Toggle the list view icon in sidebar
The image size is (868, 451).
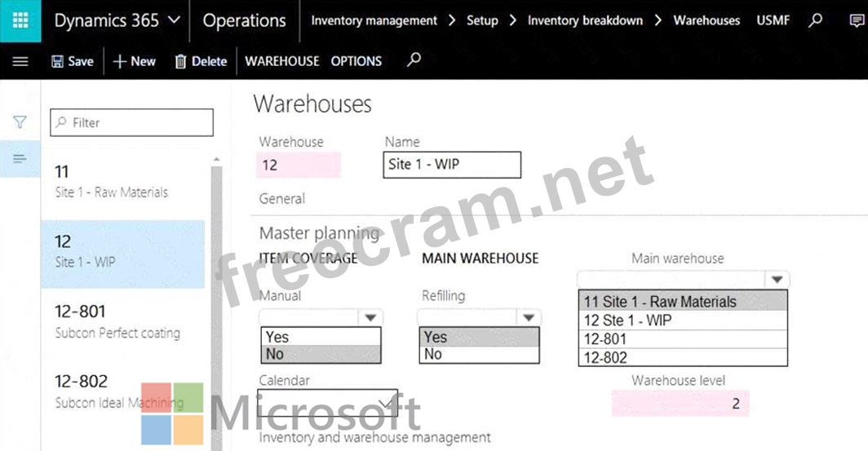20,158
